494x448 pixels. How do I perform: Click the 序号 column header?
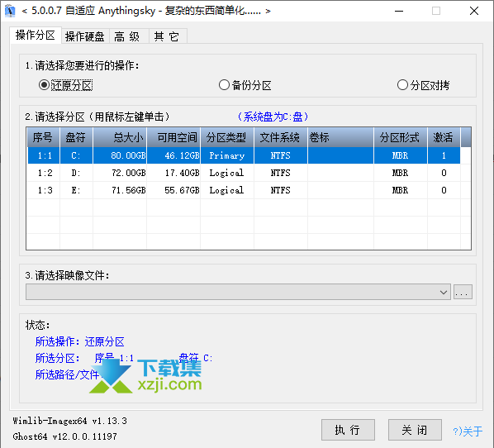point(43,137)
